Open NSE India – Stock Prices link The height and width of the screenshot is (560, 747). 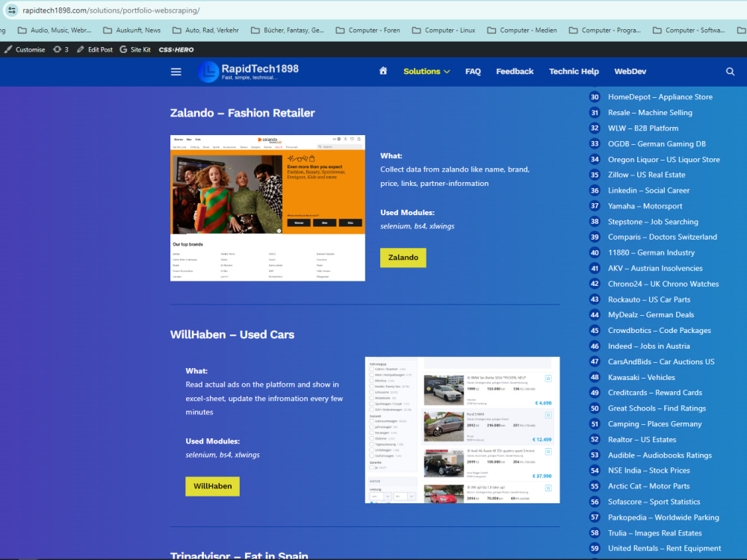[649, 470]
